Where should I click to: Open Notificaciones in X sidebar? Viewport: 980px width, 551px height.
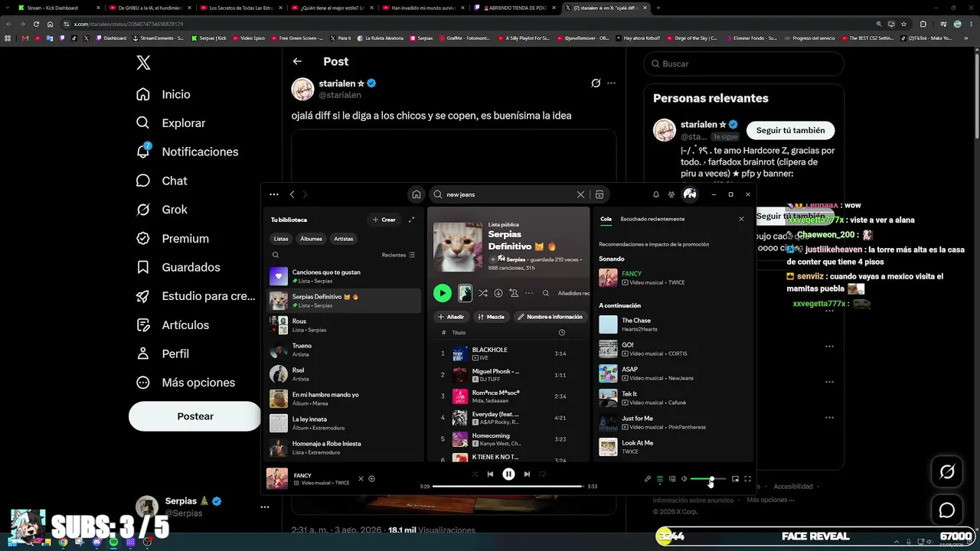(x=187, y=152)
